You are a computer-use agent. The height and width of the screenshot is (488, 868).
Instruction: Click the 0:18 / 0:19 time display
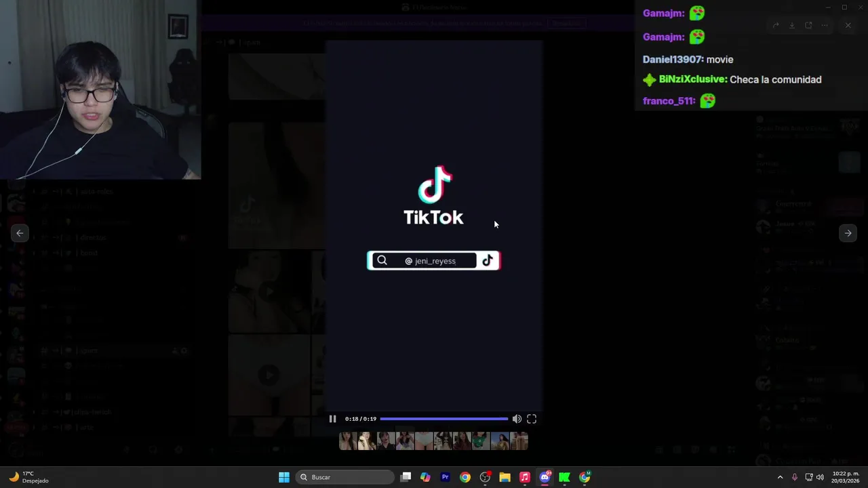(360, 419)
